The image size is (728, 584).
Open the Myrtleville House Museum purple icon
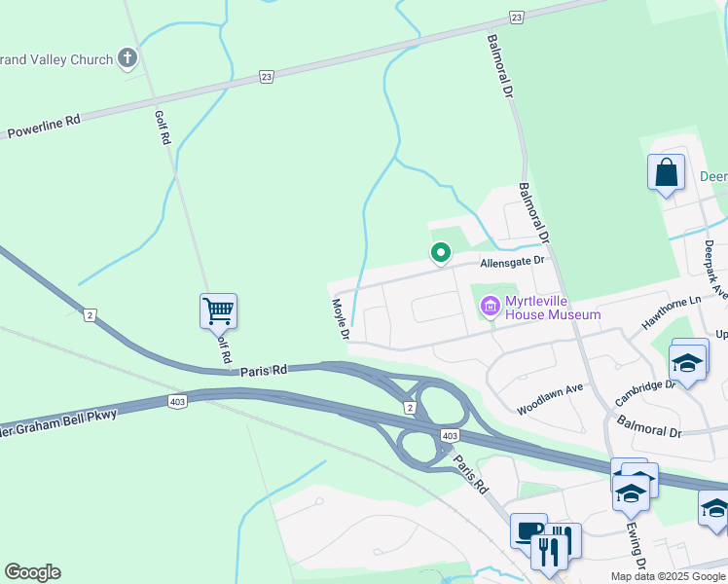tap(491, 307)
